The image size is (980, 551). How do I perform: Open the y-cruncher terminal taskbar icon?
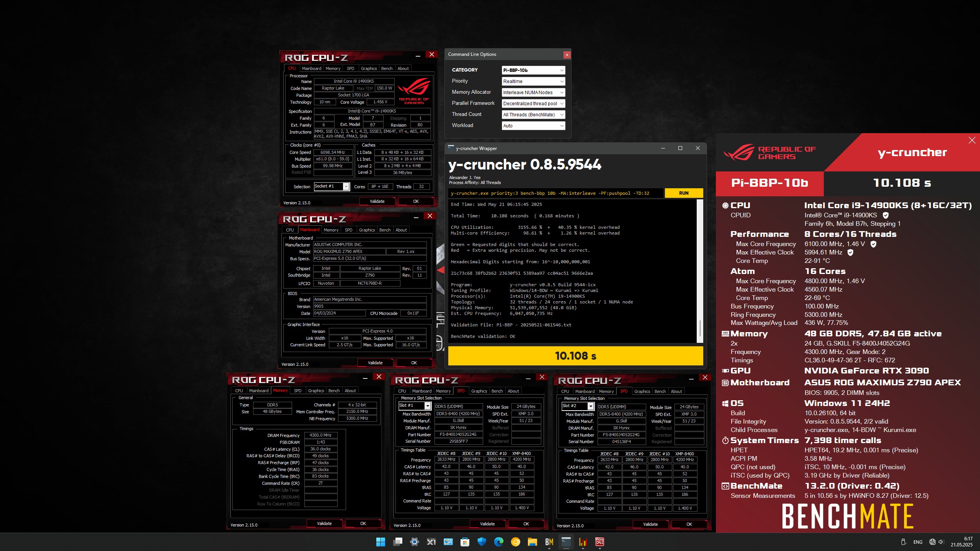click(566, 542)
